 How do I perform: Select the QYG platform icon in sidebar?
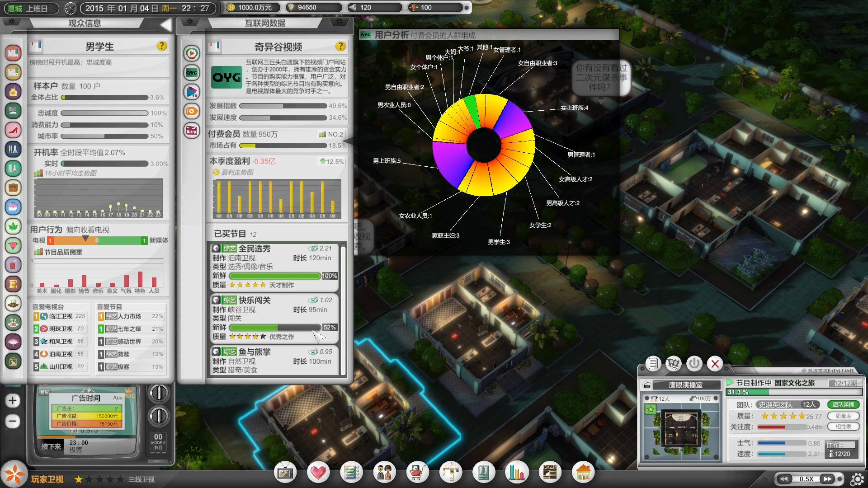192,73
